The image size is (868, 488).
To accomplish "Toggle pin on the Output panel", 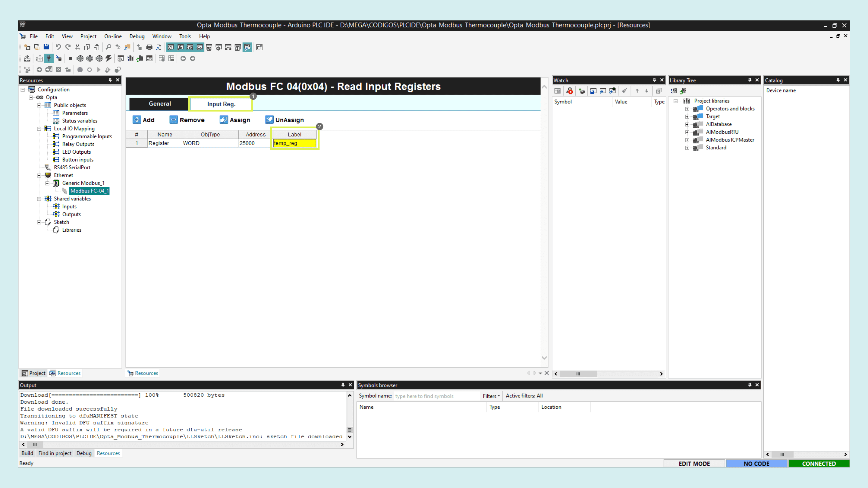I will 343,385.
